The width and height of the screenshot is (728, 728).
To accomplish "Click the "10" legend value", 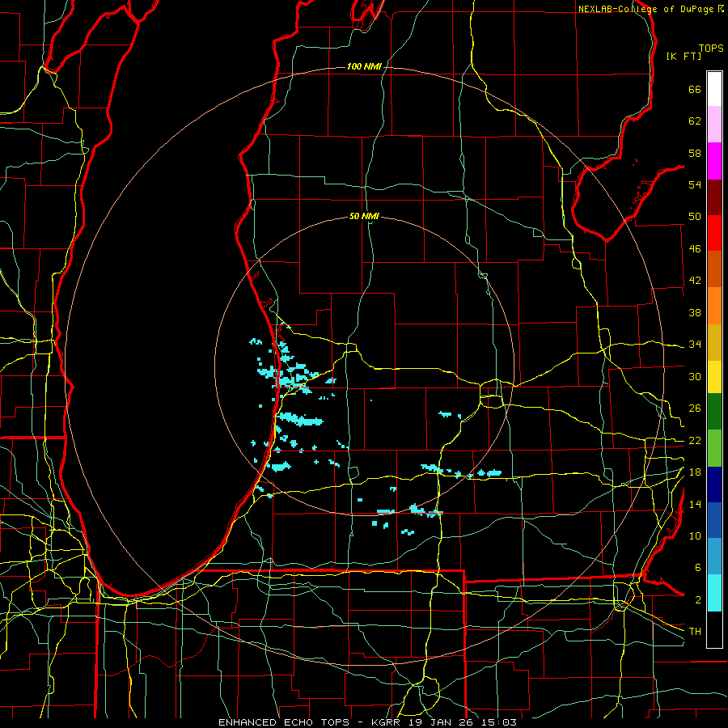I will [695, 536].
